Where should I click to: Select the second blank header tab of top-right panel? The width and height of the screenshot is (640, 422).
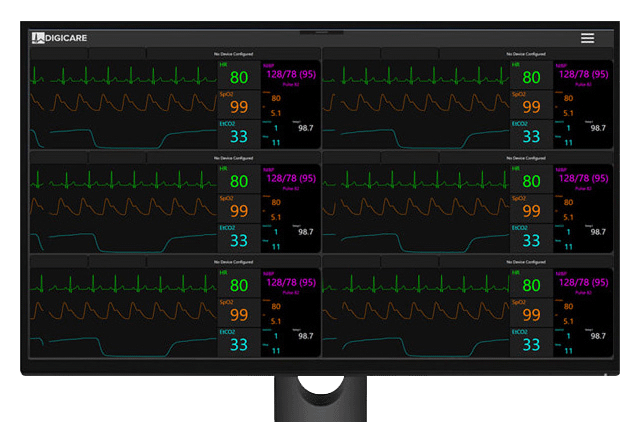[x=410, y=54]
